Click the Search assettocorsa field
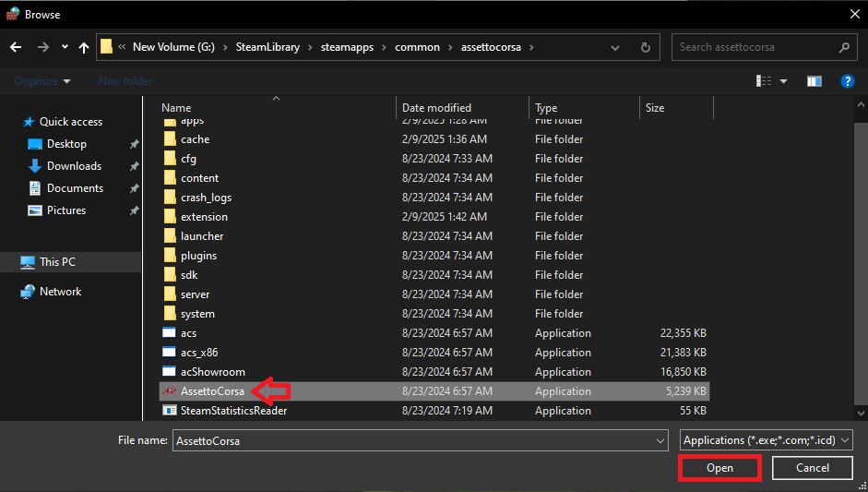 pos(755,47)
